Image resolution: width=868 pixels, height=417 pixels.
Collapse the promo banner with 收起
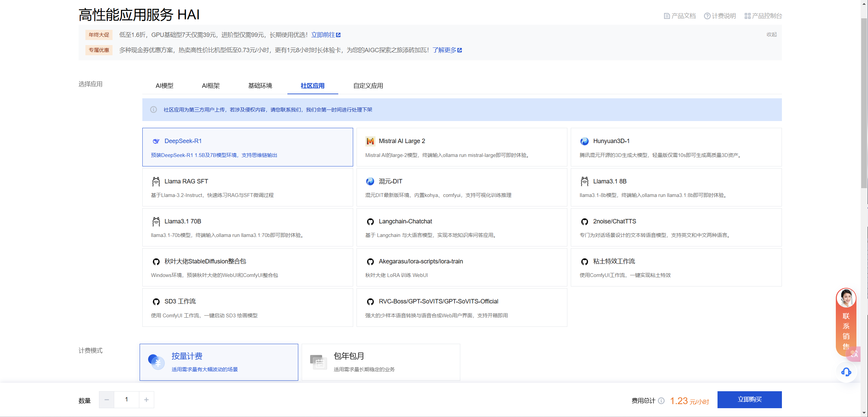pyautogui.click(x=771, y=35)
